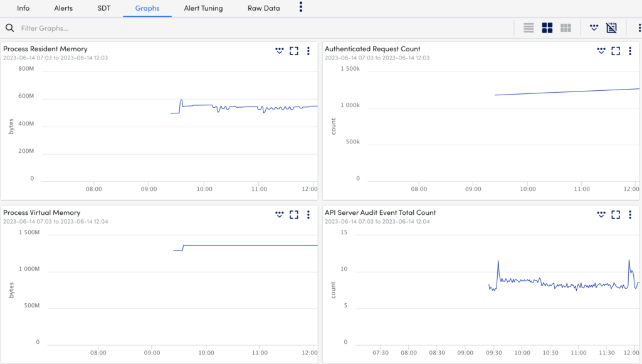Show ops notes on Process Virtual Memory
This screenshot has height=364, width=642.
[x=279, y=214]
